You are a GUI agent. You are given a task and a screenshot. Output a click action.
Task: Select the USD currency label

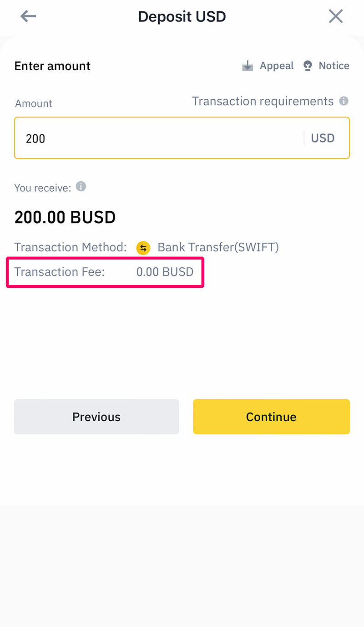323,138
